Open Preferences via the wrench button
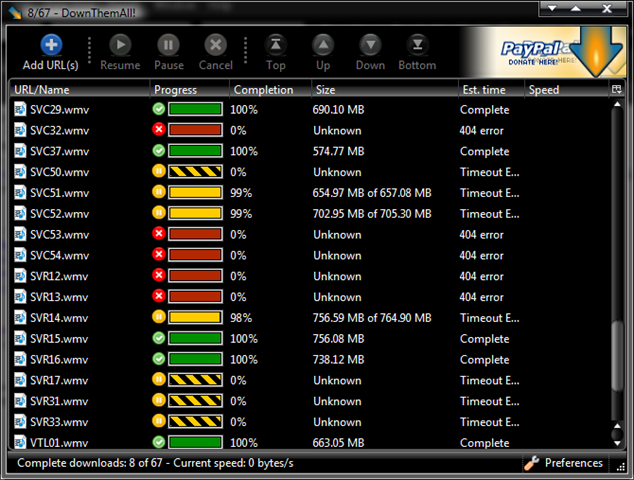The width and height of the screenshot is (634, 480). coord(565,463)
